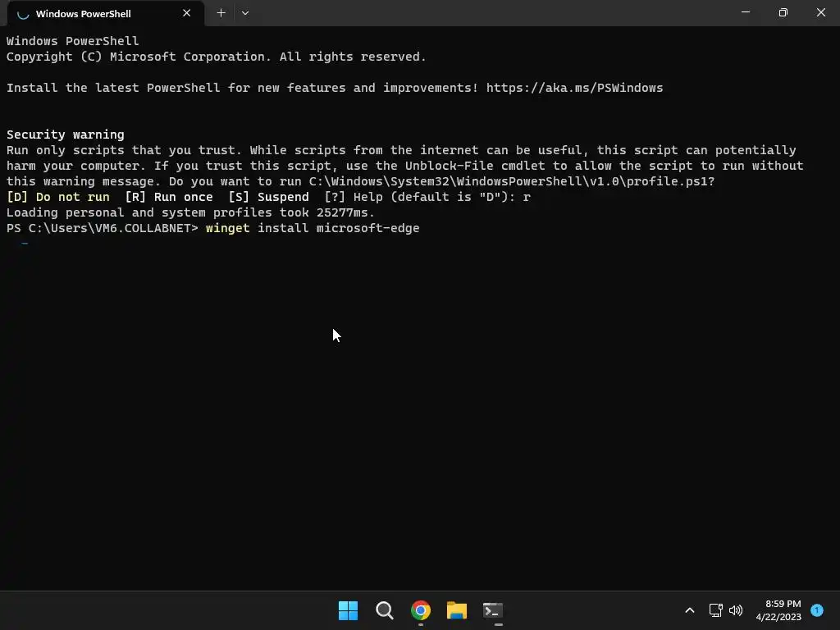Open taskbar Search
The image size is (840, 630).
click(x=384, y=610)
